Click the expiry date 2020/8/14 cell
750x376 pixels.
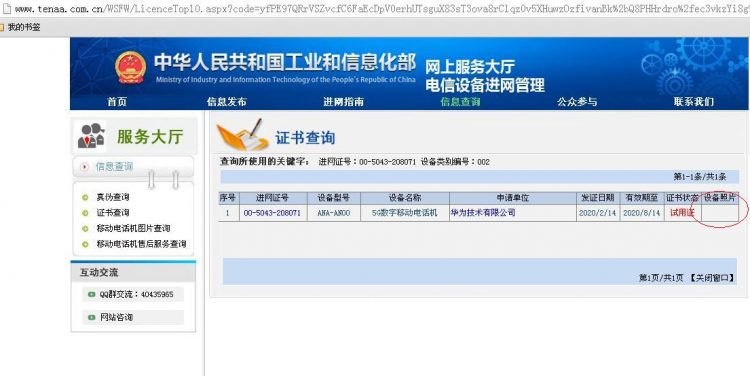tap(641, 213)
